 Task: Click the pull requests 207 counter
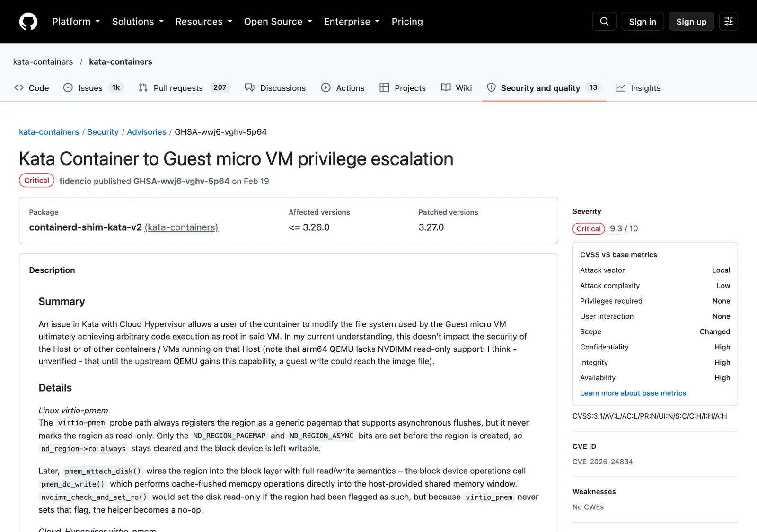(220, 87)
